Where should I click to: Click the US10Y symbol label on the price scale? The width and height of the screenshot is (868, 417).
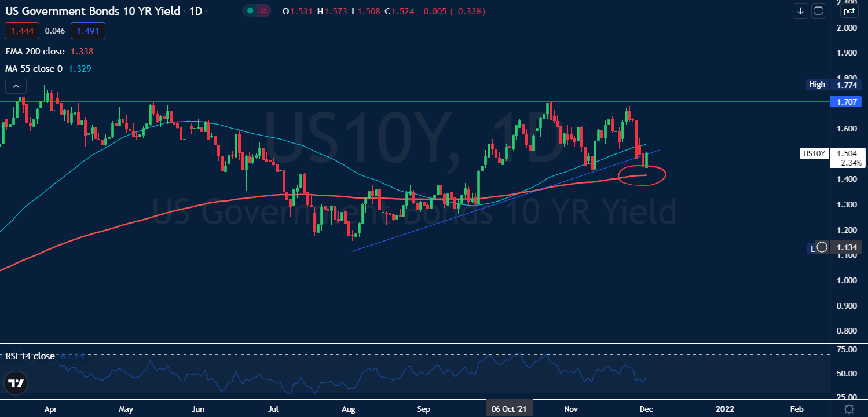click(x=815, y=153)
